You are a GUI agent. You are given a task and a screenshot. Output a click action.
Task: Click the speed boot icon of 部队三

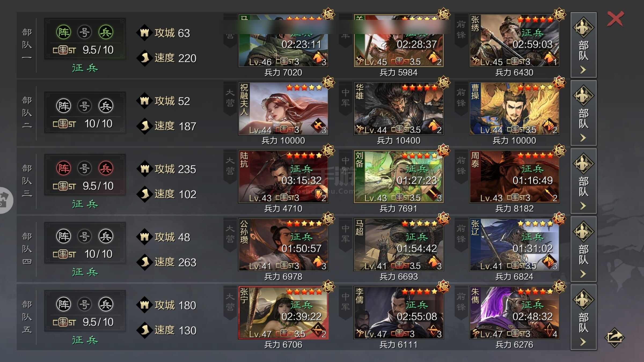click(145, 194)
